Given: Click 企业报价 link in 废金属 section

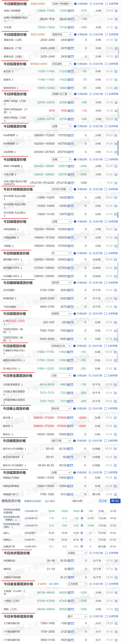Looking at the screenshot, I should point(42,584).
